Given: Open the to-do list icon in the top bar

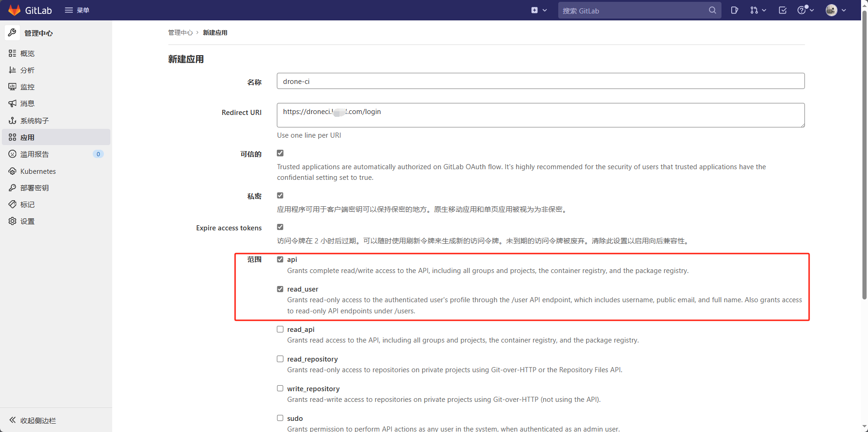Looking at the screenshot, I should pyautogui.click(x=782, y=10).
